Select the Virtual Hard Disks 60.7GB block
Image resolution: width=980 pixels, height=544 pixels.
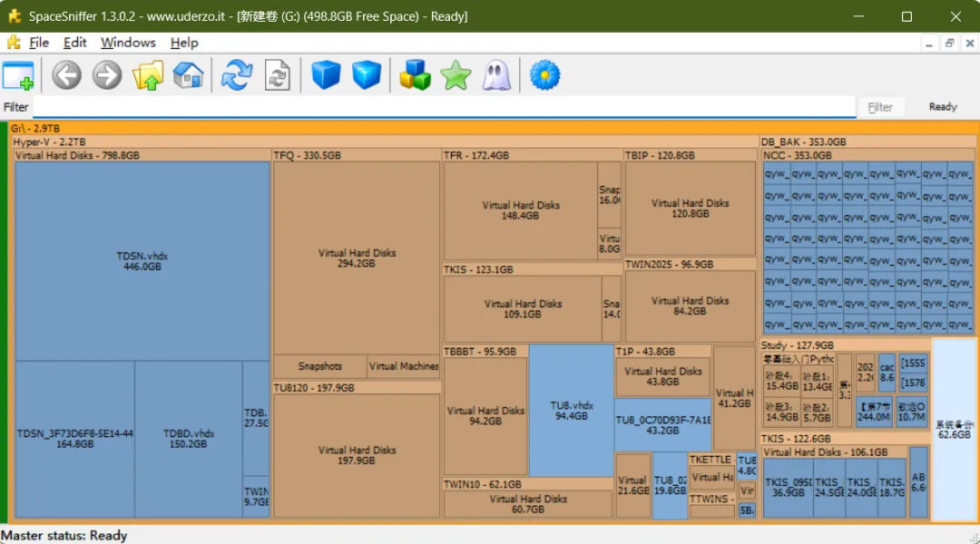coord(528,504)
